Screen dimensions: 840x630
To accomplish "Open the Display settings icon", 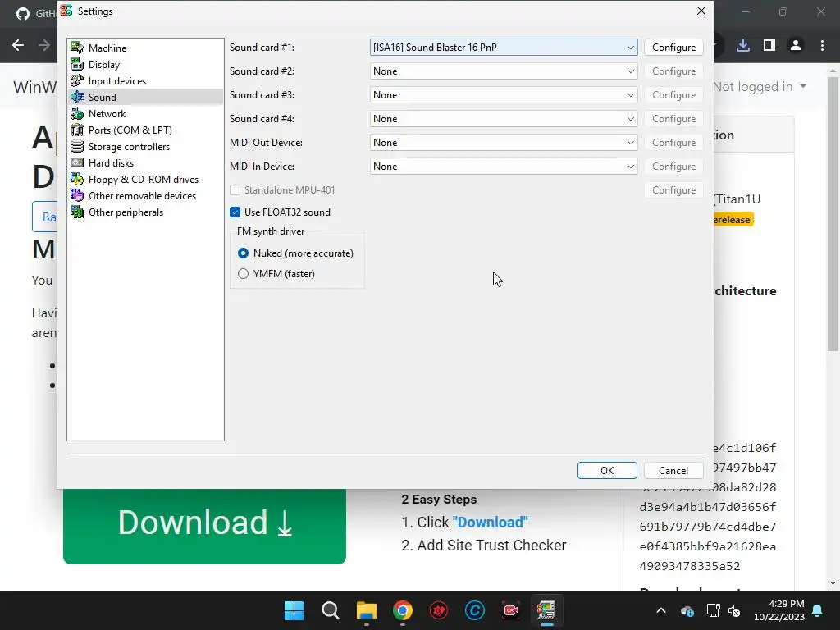I will point(77,64).
